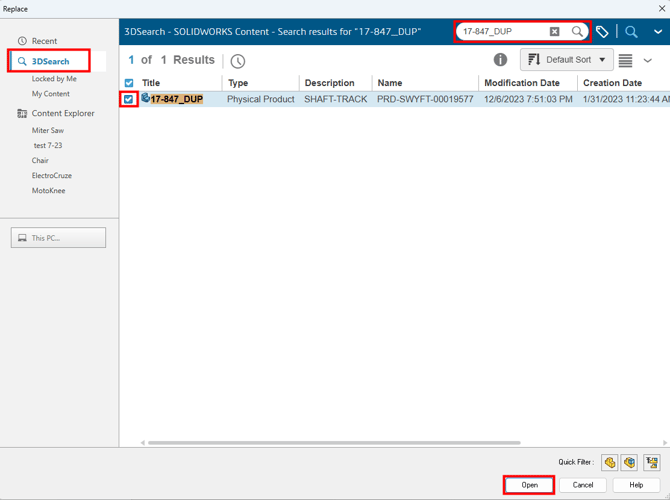Click the PRD-SWYFT-00019577 name cell
This screenshot has height=500, width=670.
point(425,99)
